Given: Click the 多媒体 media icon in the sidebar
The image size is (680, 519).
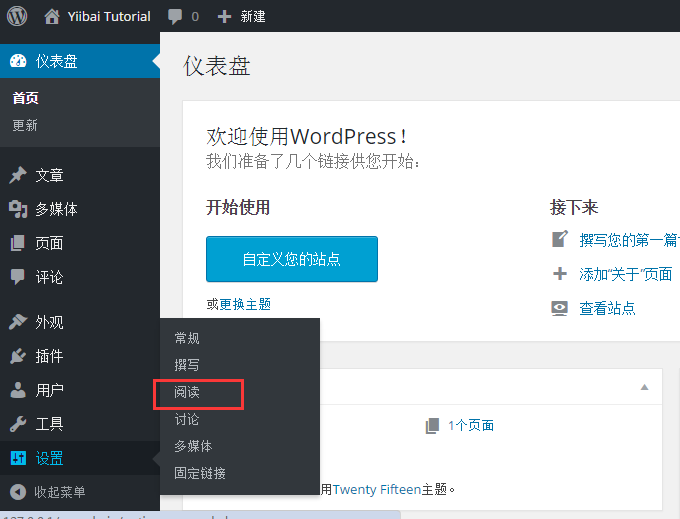Looking at the screenshot, I should 18,209.
